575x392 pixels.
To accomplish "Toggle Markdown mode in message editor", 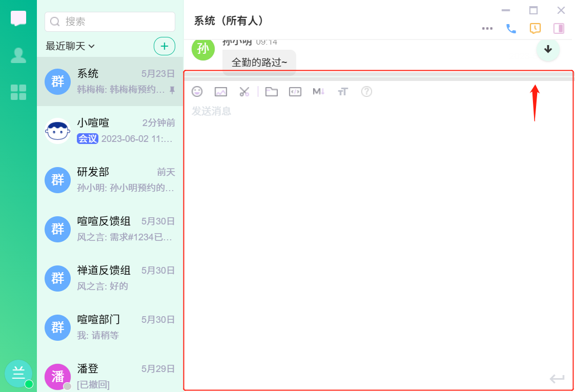I will tap(319, 92).
